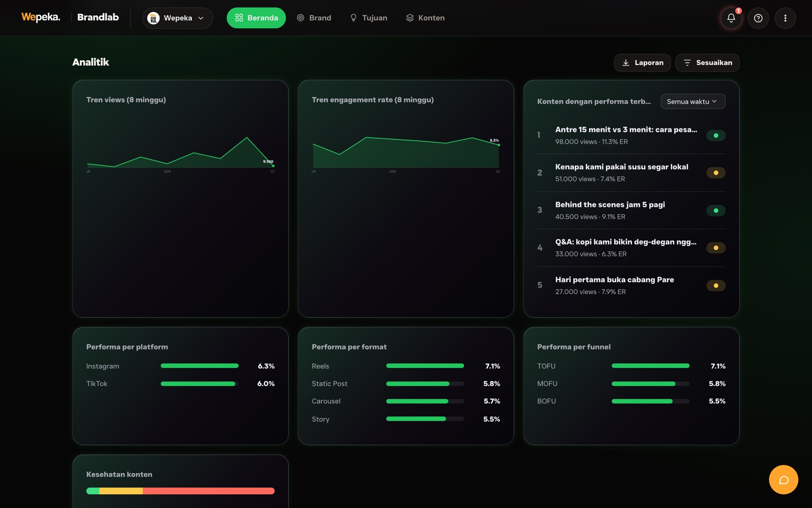Toggle status for Behind the scenes item
The width and height of the screenshot is (812, 508).
tap(716, 210)
